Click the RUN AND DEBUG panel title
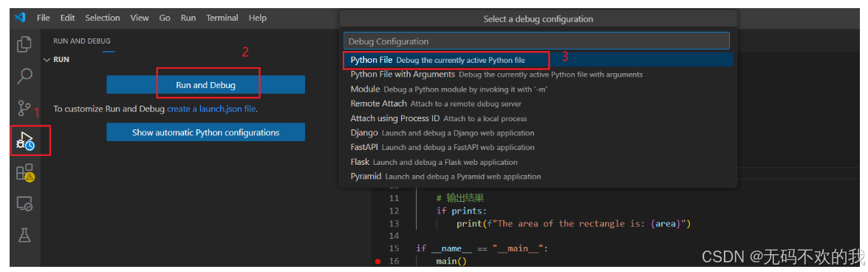This screenshot has height=272, width=868. click(82, 41)
